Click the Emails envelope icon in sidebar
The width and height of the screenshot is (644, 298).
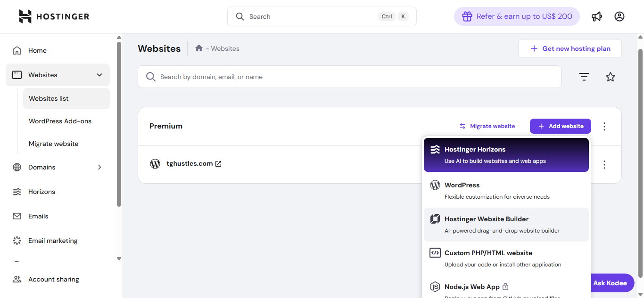(x=17, y=216)
